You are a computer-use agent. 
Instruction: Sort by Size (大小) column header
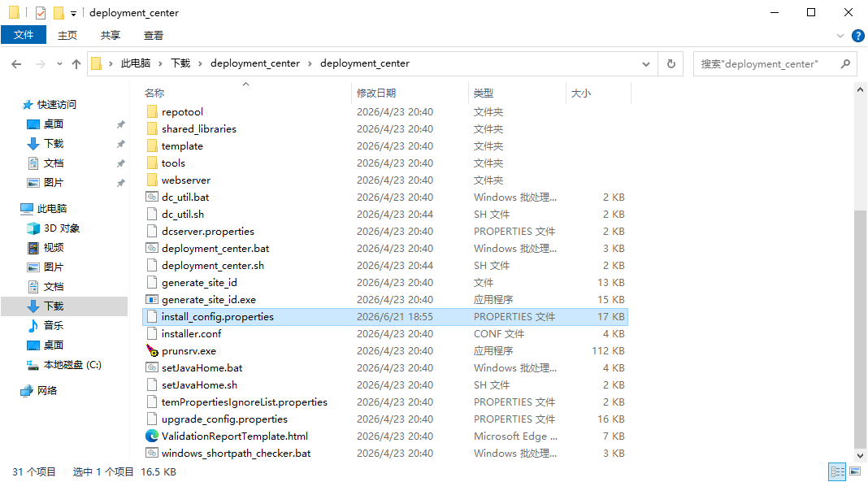(580, 93)
